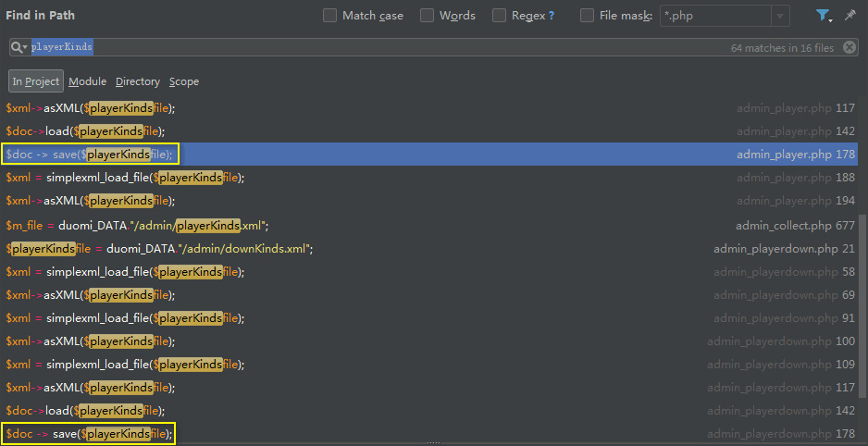This screenshot has height=446, width=868.
Task: Tick the File mask checkbox
Action: click(x=587, y=16)
